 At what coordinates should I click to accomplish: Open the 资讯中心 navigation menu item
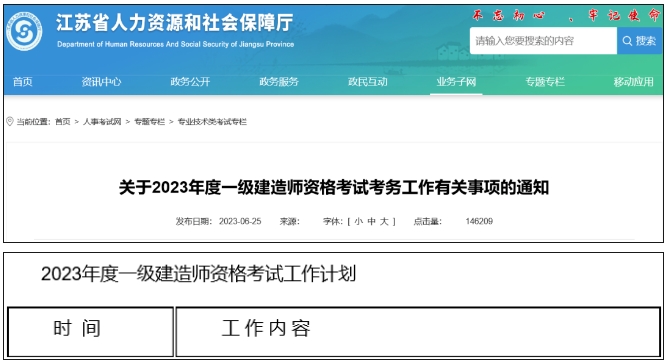coord(101,82)
